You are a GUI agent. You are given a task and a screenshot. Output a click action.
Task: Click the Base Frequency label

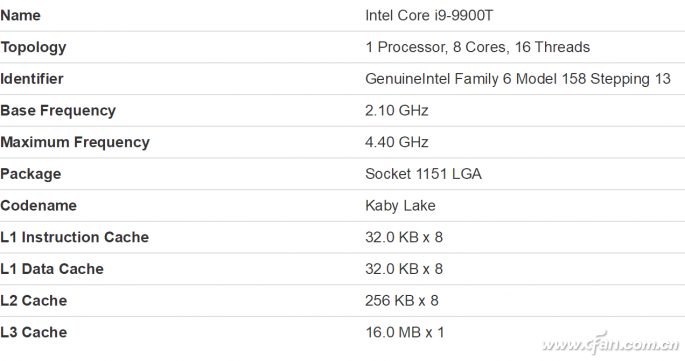[x=58, y=111]
